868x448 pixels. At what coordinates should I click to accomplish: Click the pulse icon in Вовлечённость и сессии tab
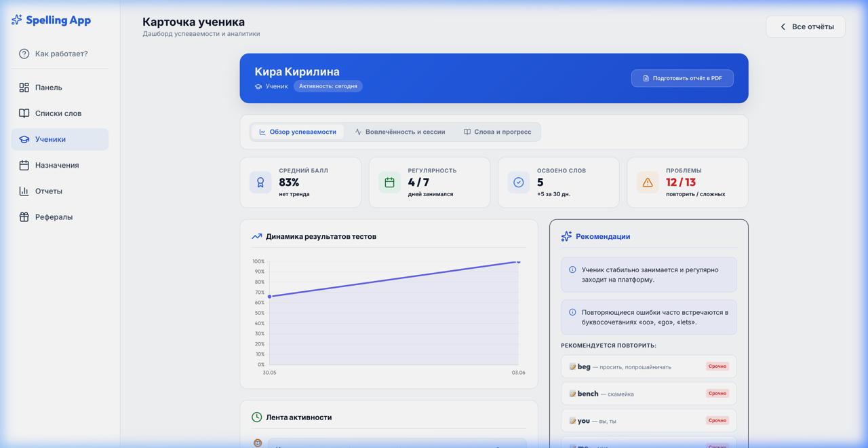tap(358, 132)
